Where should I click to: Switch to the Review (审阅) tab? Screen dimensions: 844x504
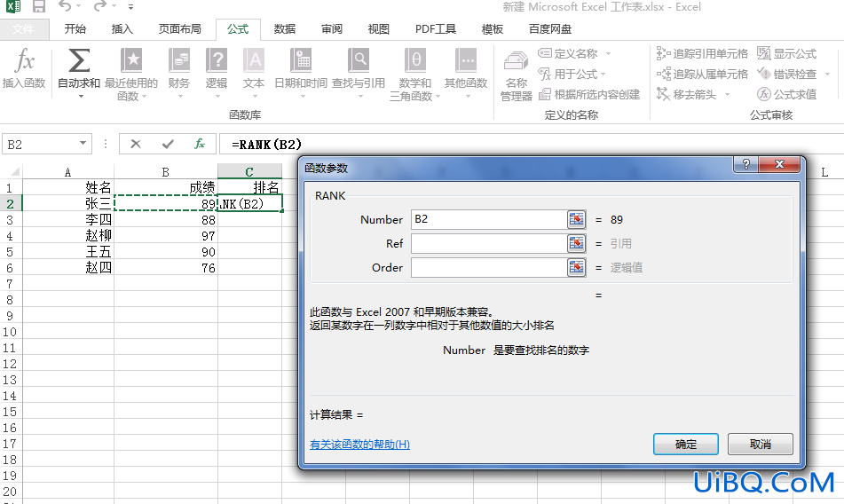tap(332, 29)
